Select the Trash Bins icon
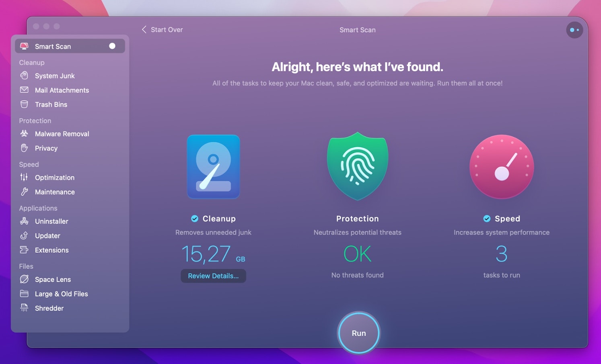 click(24, 104)
